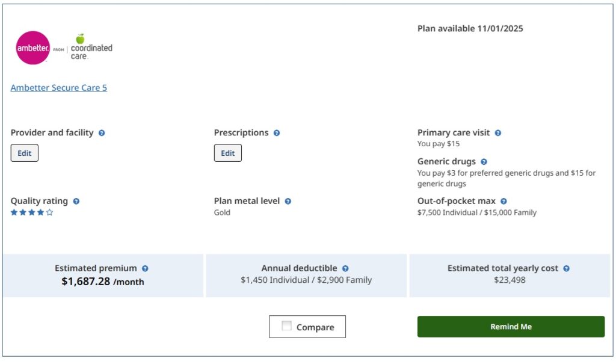Click the Ambetter Coordinated Care logo
The width and height of the screenshot is (616, 364).
[64, 48]
